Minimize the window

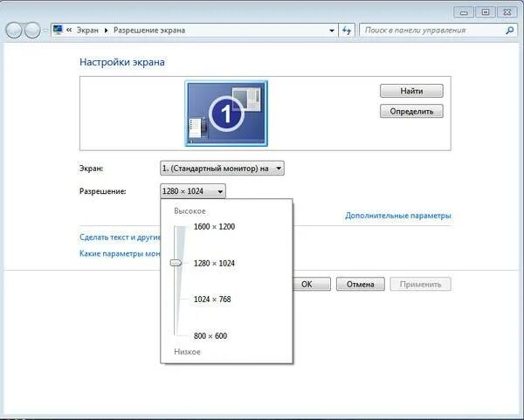[464, 12]
